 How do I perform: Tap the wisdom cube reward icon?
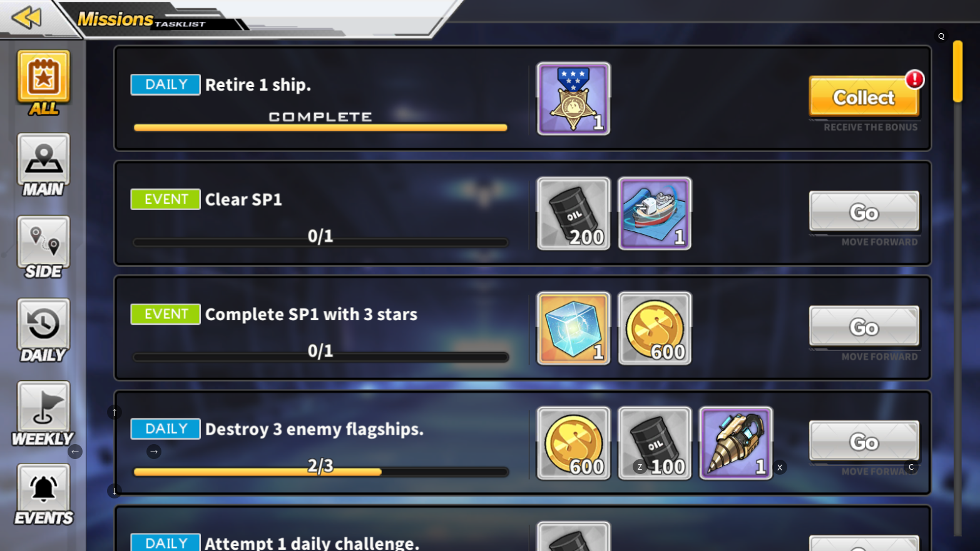[x=573, y=328]
